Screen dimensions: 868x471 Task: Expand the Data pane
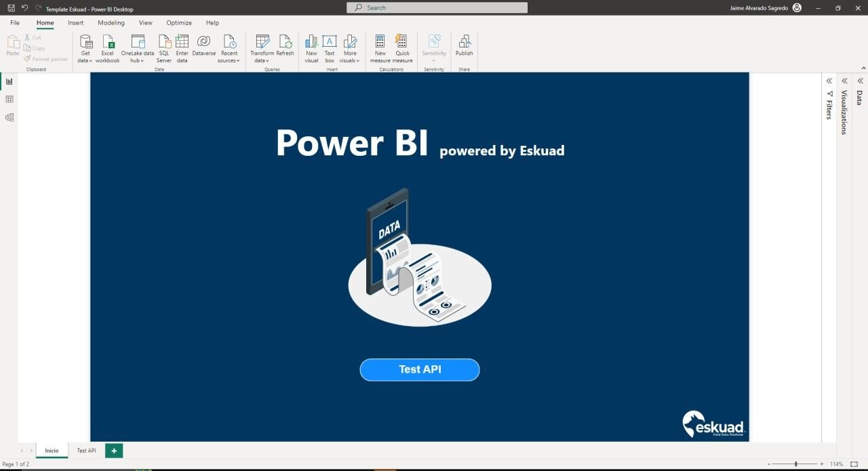[x=860, y=81]
